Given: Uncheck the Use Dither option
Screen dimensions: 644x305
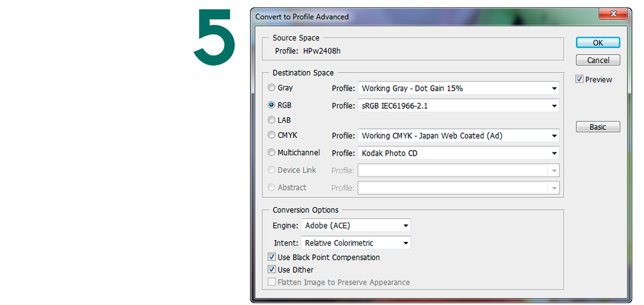Looking at the screenshot, I should pyautogui.click(x=272, y=270).
